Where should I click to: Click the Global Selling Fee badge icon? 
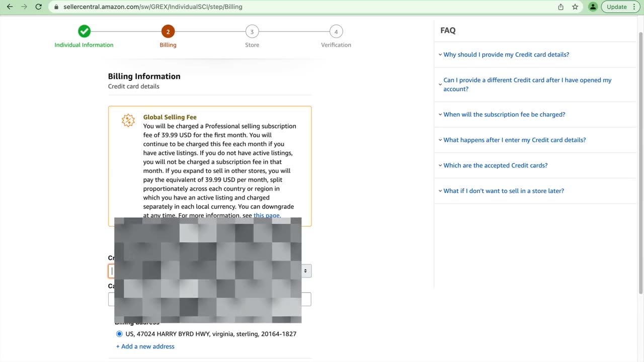(x=128, y=121)
